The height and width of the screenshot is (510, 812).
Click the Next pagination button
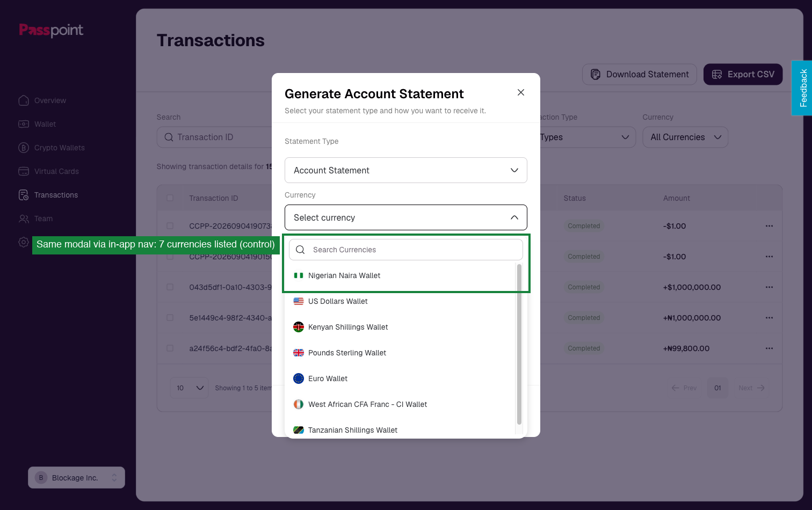(x=751, y=388)
